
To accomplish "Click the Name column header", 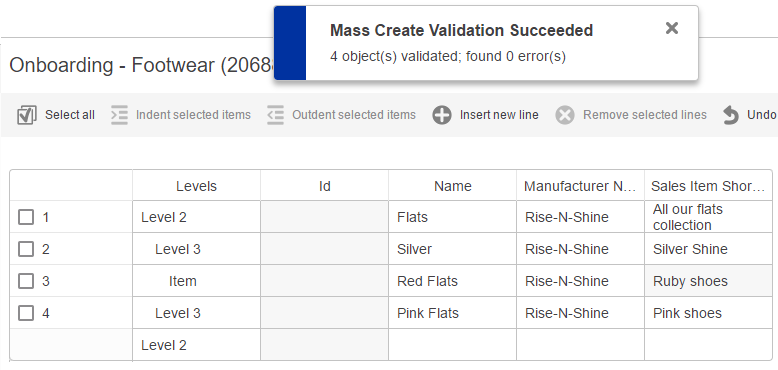I will tap(453, 185).
